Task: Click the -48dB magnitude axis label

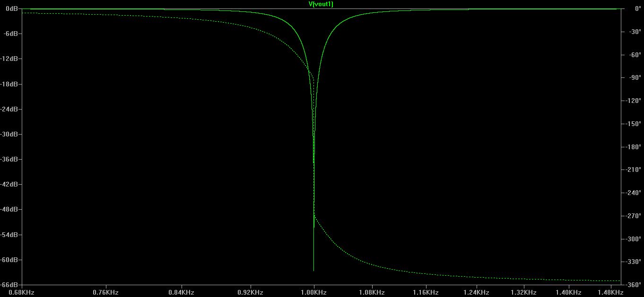Action: 8,209
